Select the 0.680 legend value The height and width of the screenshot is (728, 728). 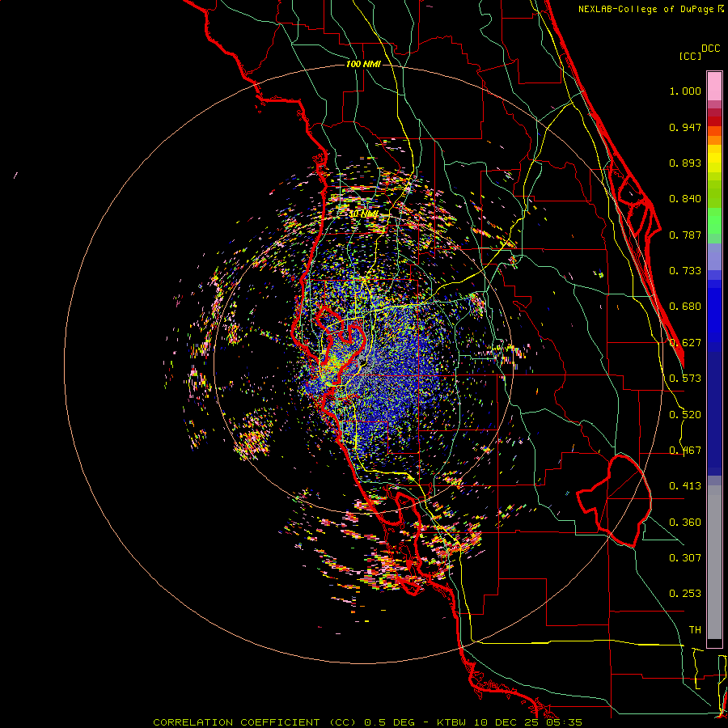(x=685, y=307)
